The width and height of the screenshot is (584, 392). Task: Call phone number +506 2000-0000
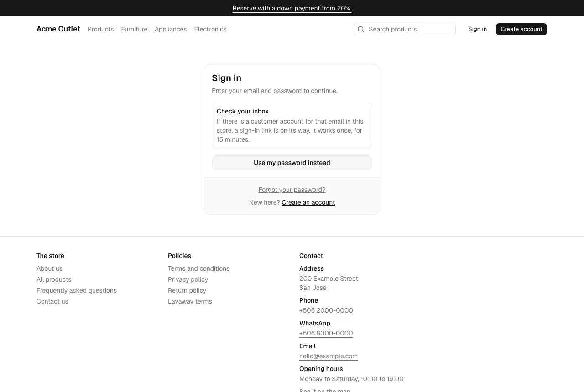326,310
